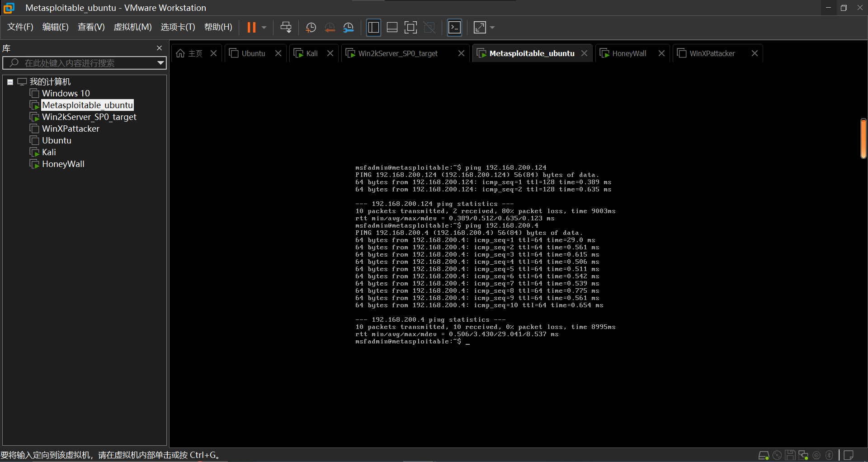868x462 pixels.
Task: Open the 文件(F) menu
Action: [20, 27]
